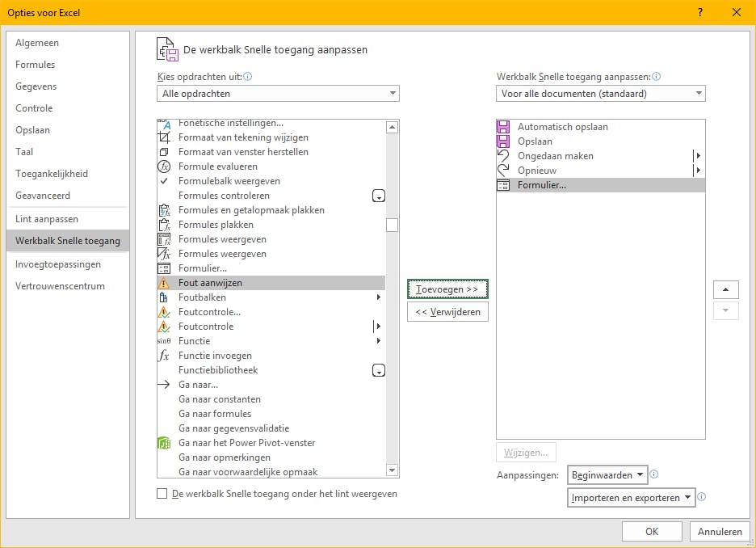The width and height of the screenshot is (756, 548).
Task: Click the checkmark icon beside Formulebalk weergeven
Action: tap(164, 181)
